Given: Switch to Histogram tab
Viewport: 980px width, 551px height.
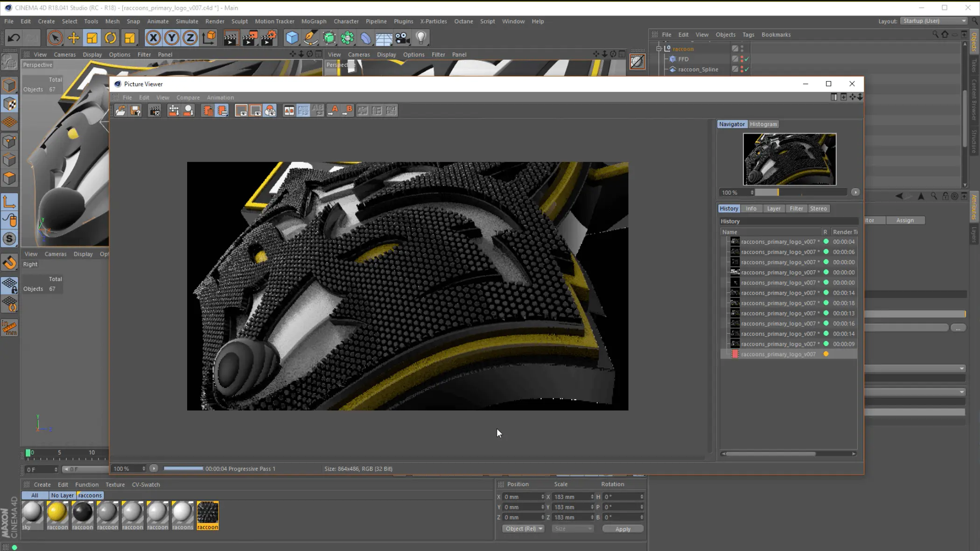Looking at the screenshot, I should [763, 124].
